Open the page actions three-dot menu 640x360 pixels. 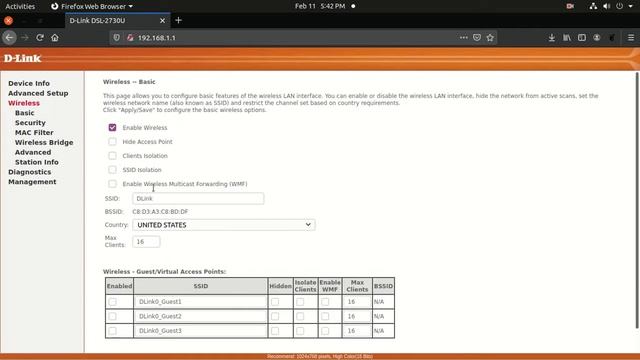pyautogui.click(x=463, y=38)
